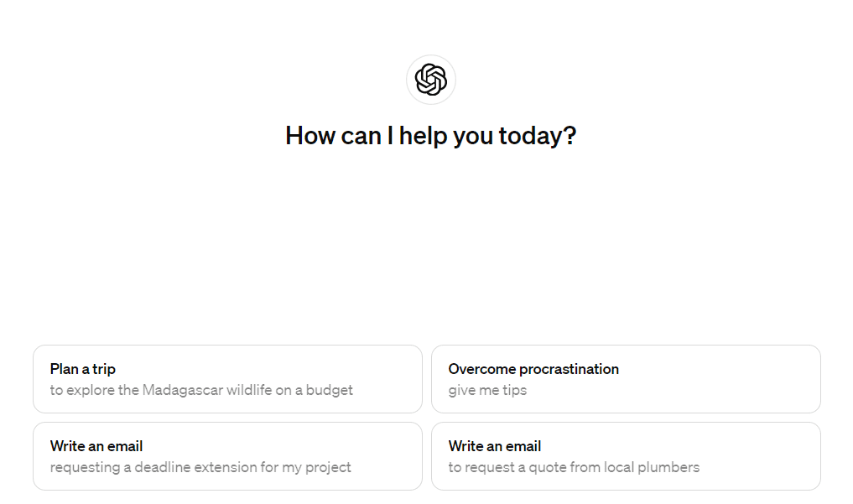This screenshot has width=853, height=504.
Task: Click "Write an email" title above plumbers quote
Action: coord(495,446)
